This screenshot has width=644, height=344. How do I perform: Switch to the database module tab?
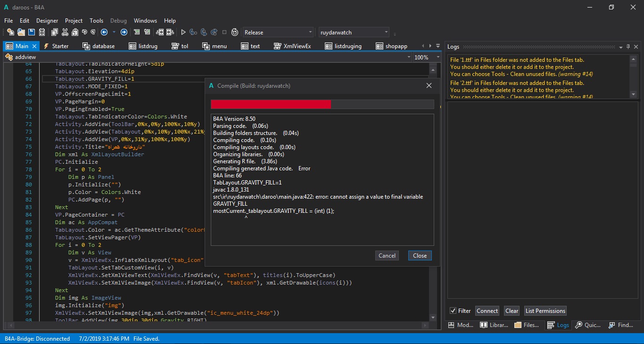coord(99,46)
